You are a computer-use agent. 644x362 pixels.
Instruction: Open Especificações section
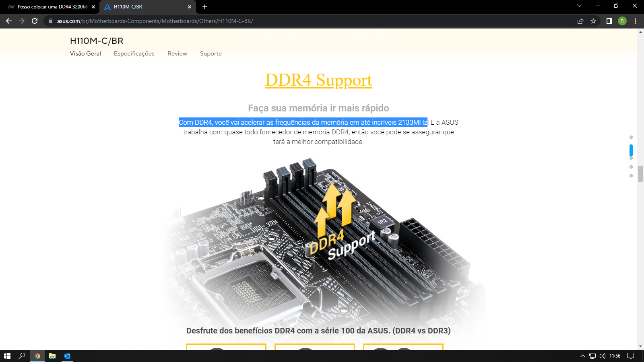pos(134,53)
